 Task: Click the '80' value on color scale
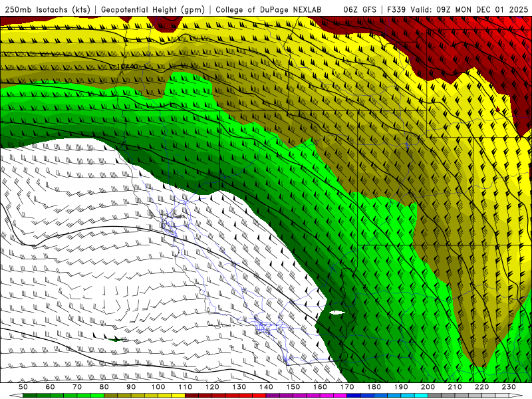pos(104,387)
